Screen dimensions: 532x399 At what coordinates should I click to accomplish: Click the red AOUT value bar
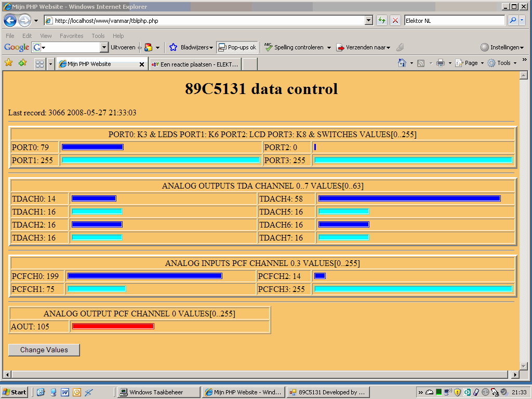[113, 326]
